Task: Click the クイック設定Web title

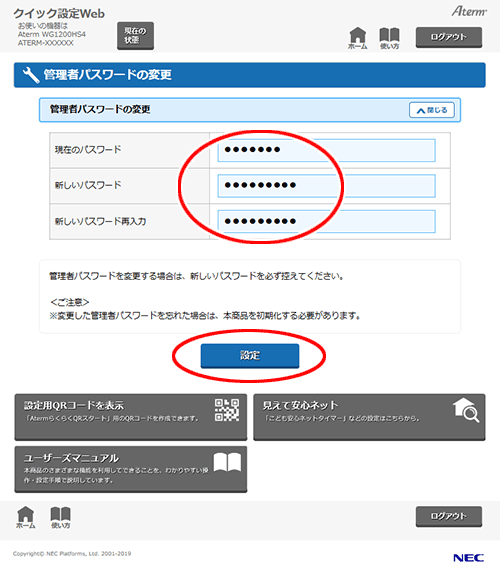Action: pos(59,14)
